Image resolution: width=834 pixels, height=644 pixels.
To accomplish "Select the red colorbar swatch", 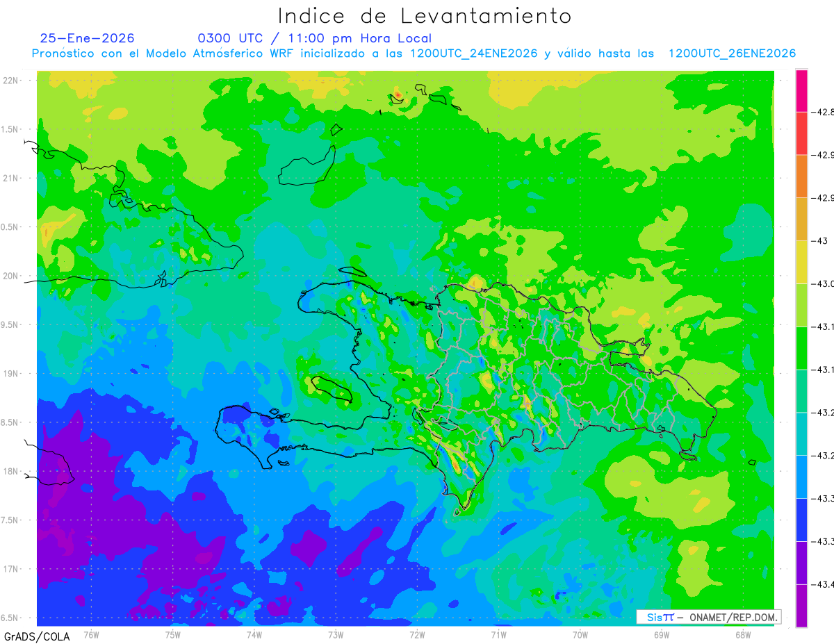I will (801, 133).
